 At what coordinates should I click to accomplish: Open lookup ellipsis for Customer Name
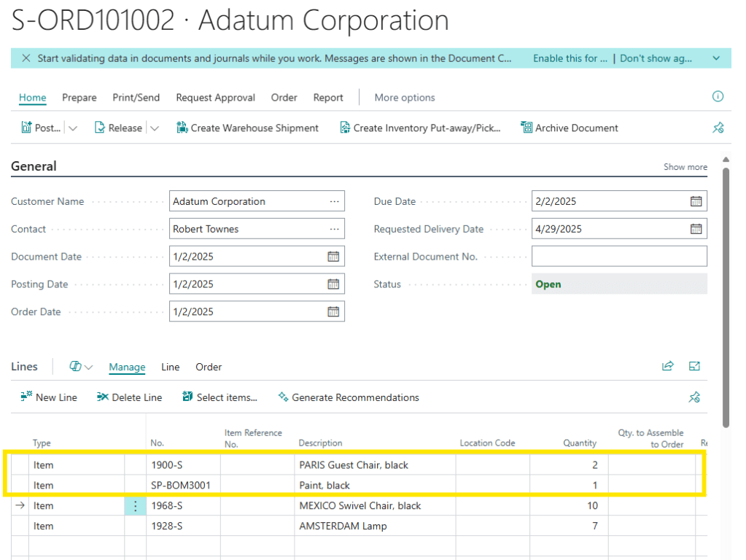pyautogui.click(x=334, y=201)
